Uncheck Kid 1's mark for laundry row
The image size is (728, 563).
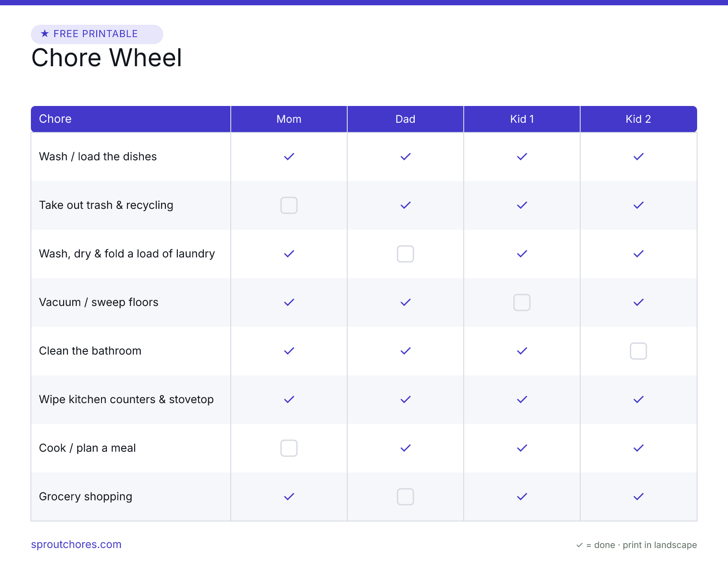point(522,254)
